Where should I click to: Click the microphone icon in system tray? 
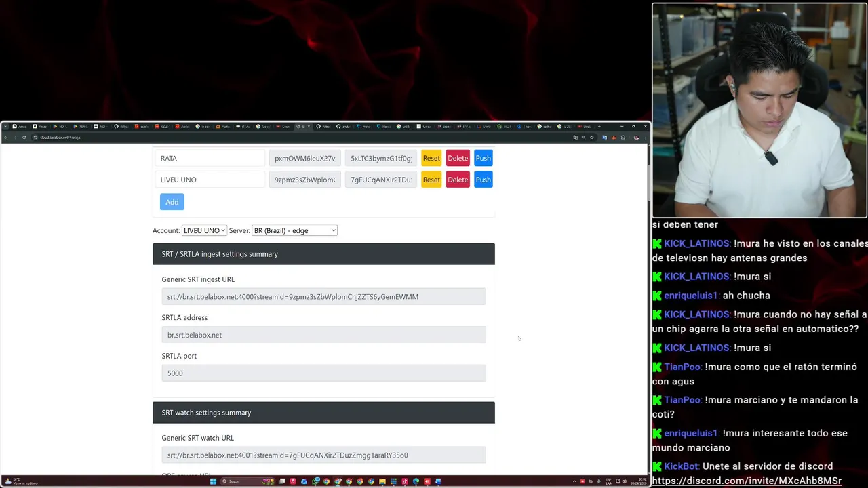[599, 481]
